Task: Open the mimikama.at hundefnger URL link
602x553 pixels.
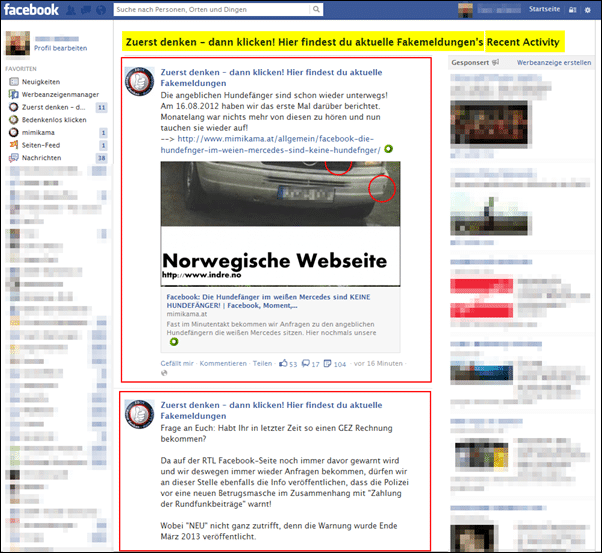Action: click(271, 144)
